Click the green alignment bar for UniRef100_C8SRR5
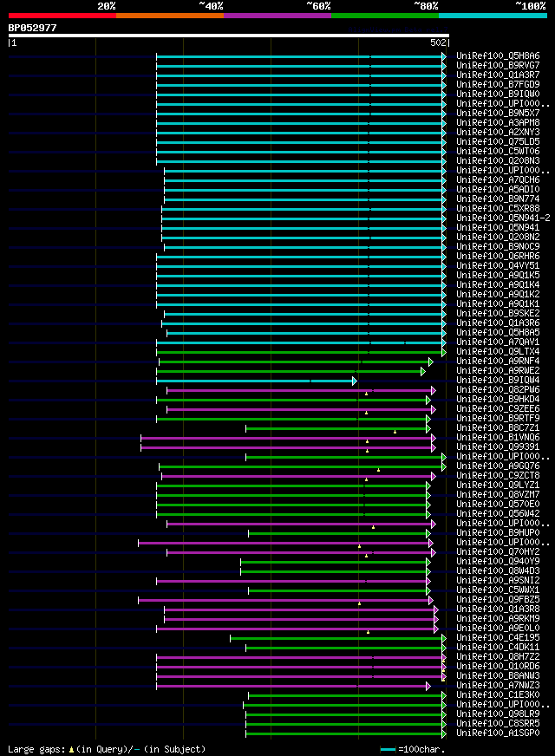The image size is (555, 756). point(343,724)
